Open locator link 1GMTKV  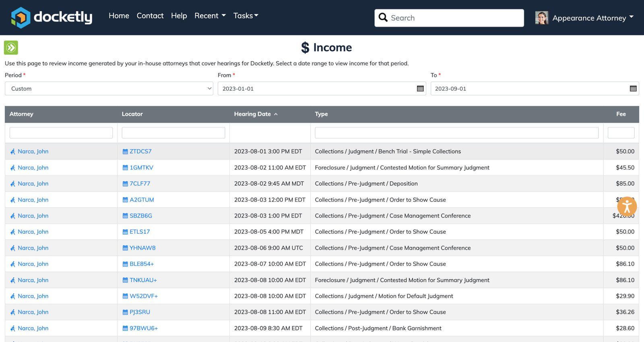point(141,168)
